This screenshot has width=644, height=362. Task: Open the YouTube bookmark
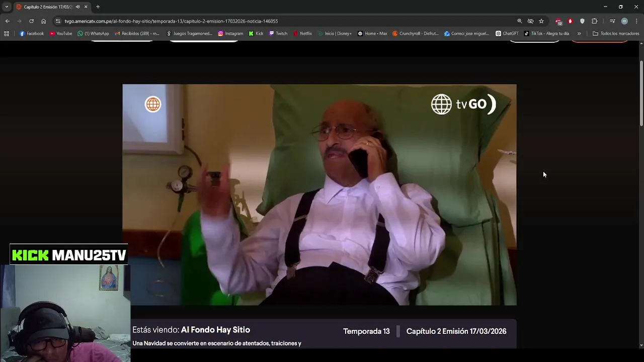point(61,34)
